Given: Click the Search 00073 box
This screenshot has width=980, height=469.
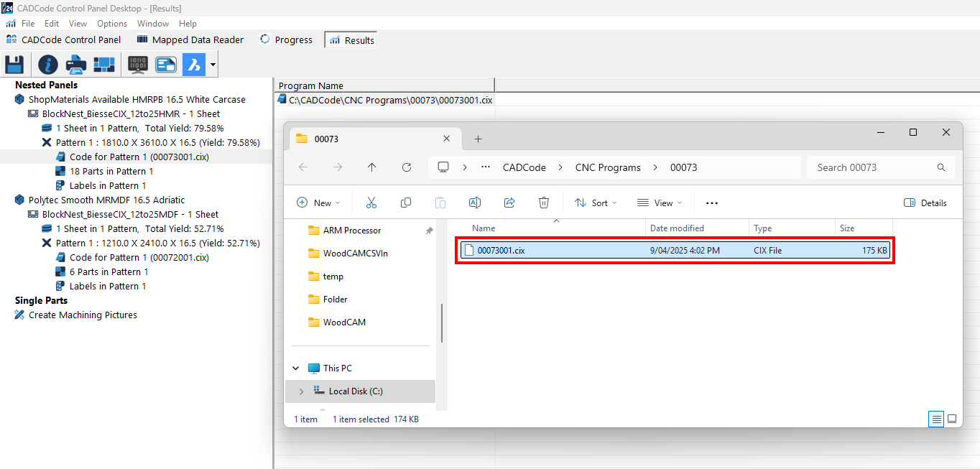Looking at the screenshot, I should coord(881,167).
